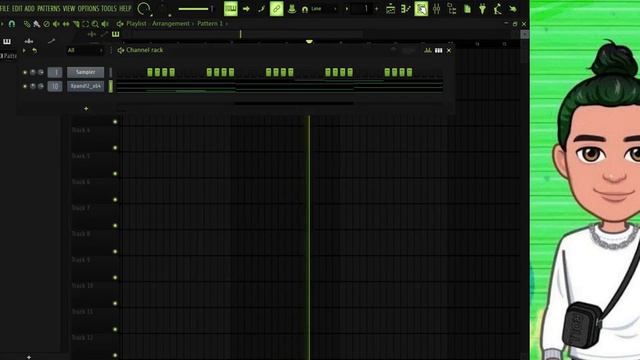640x360 pixels.
Task: Open the Browser tree icon
Action: (452, 9)
